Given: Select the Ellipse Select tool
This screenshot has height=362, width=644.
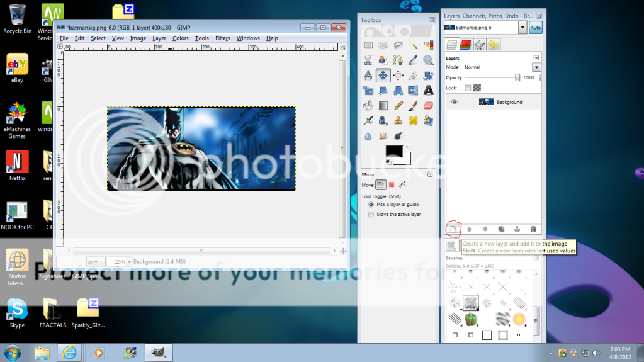Looking at the screenshot, I should 383,45.
